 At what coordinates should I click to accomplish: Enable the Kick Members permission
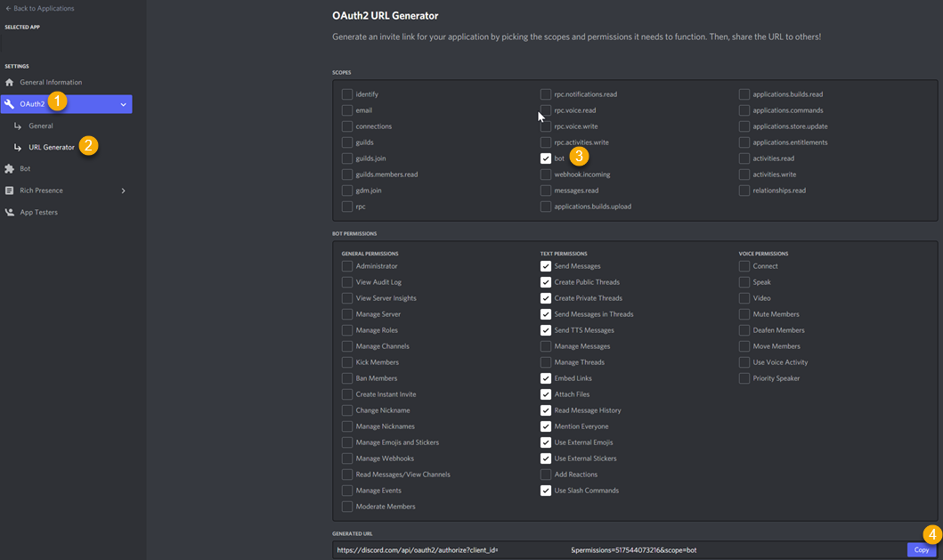(x=347, y=362)
